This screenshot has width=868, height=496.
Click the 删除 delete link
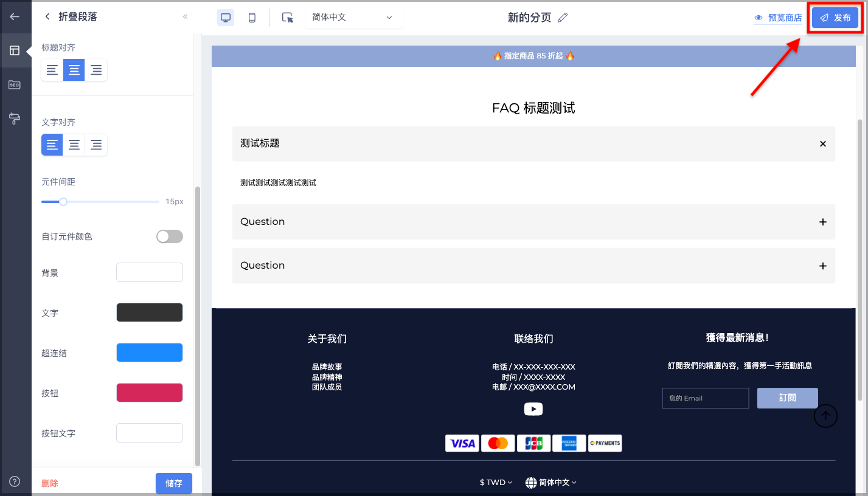click(50, 483)
